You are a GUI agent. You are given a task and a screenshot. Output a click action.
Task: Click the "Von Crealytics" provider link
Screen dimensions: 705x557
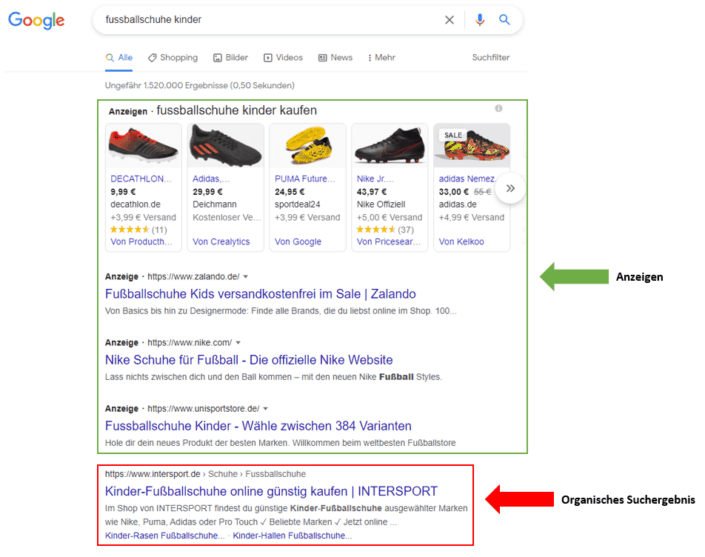click(x=221, y=242)
